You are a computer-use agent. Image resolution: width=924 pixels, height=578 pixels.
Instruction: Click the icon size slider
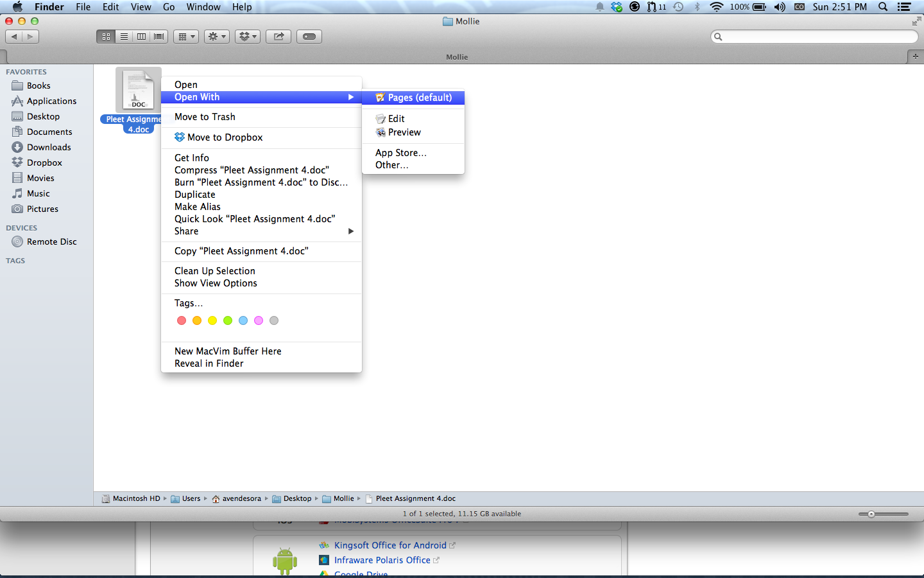(883, 514)
